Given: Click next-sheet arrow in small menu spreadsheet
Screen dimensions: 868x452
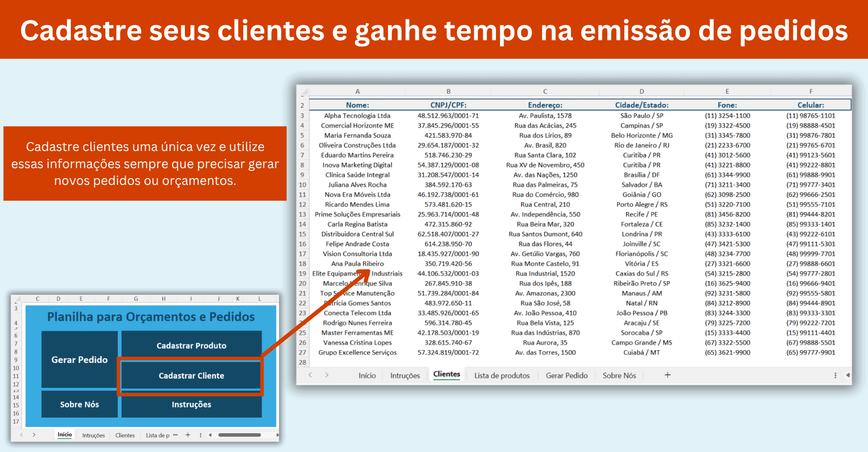Looking at the screenshot, I should point(34,435).
